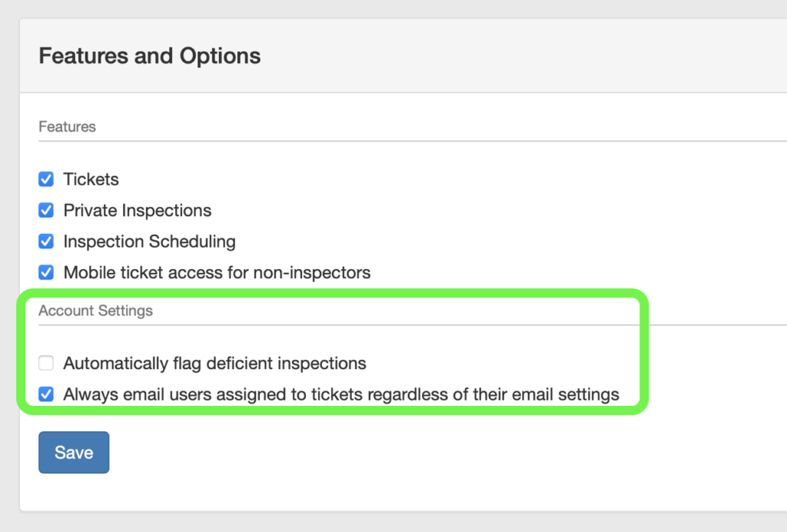
Task: Click the 'Private Inspections' label text
Action: (137, 210)
